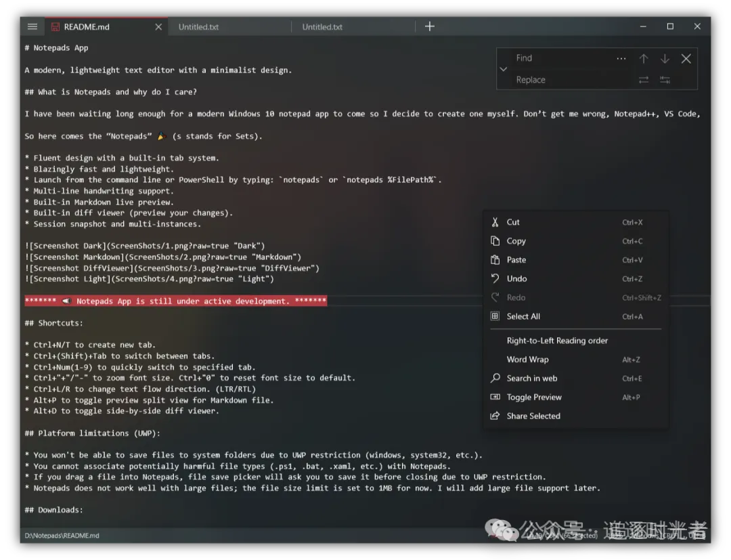This screenshot has width=731, height=560.
Task: Click the highlighted 'still under active development' line
Action: tap(176, 301)
